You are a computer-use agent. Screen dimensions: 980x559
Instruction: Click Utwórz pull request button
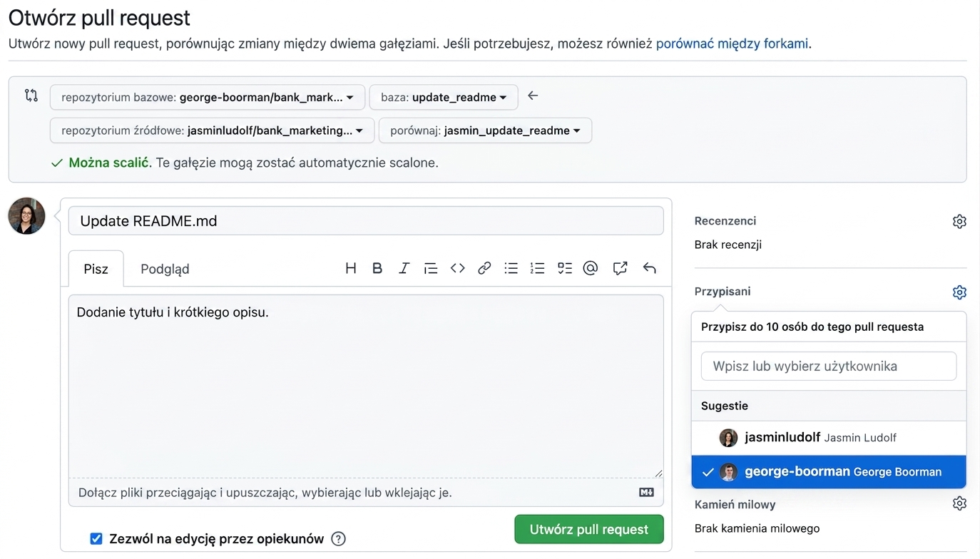pyautogui.click(x=589, y=529)
